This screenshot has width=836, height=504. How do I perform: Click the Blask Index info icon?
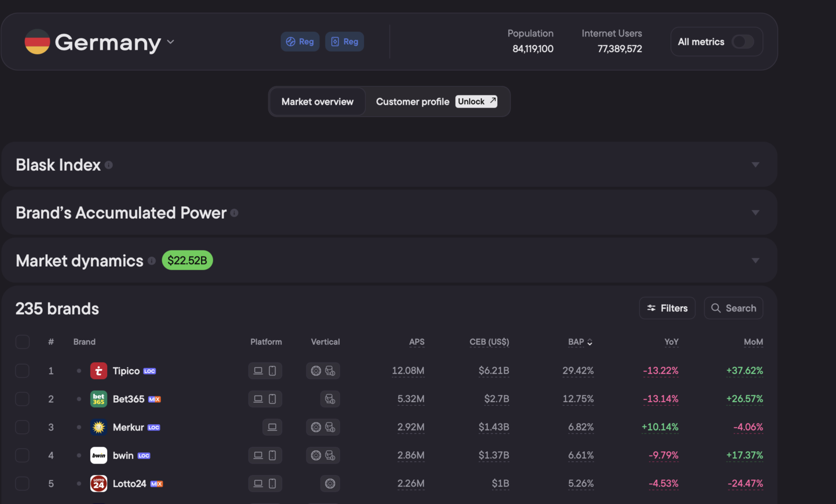(x=109, y=165)
